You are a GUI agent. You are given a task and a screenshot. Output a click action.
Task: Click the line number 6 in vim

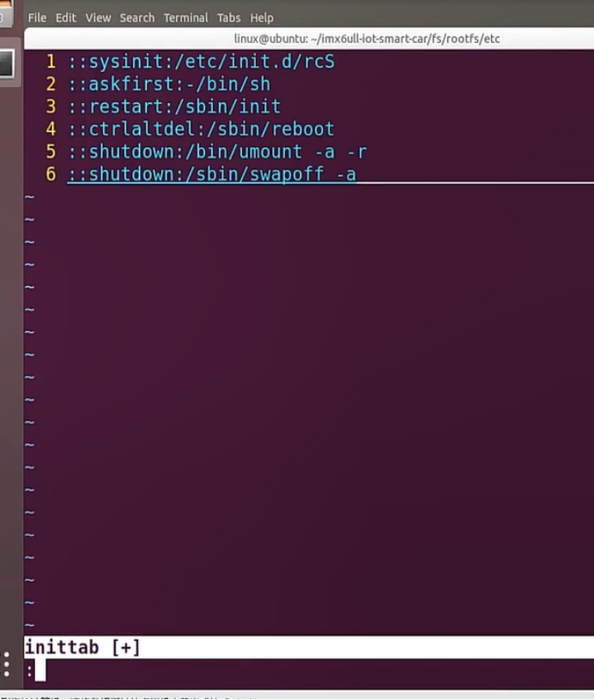click(49, 174)
